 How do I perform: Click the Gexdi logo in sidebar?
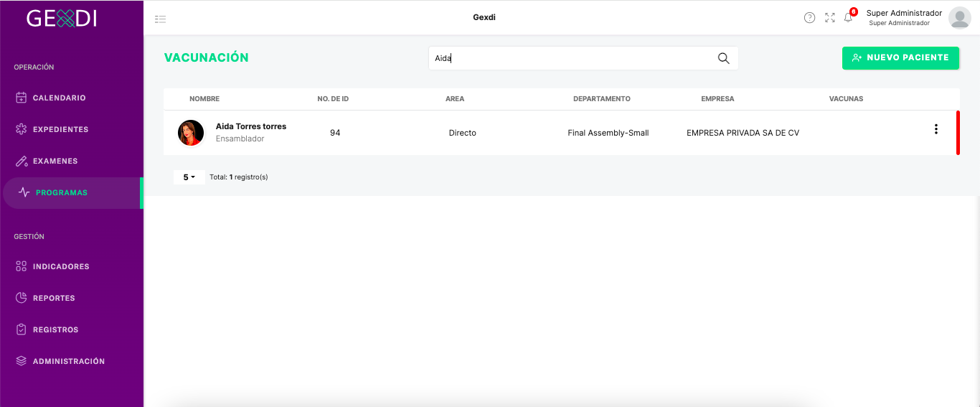click(62, 18)
